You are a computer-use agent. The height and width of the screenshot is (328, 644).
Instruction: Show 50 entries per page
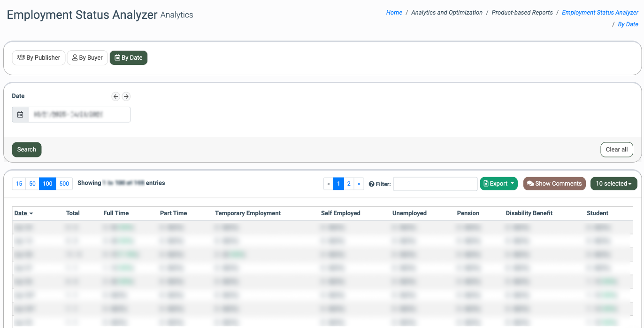point(32,184)
